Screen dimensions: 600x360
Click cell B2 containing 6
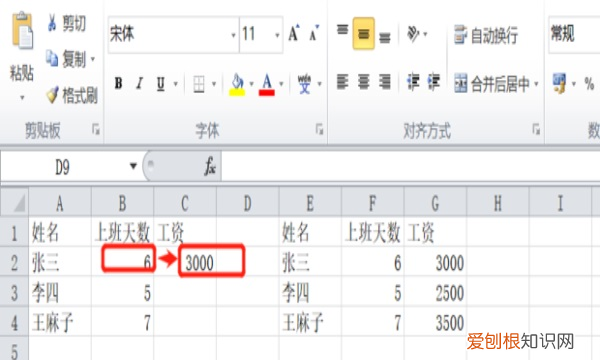click(122, 262)
